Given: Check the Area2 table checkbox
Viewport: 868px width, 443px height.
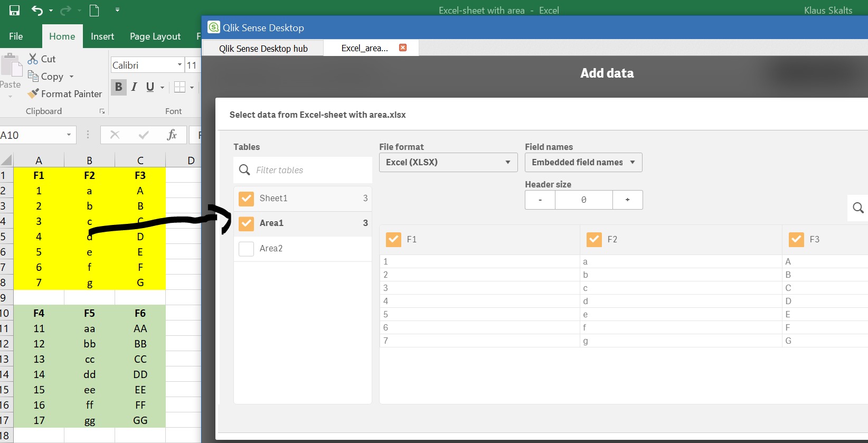Looking at the screenshot, I should point(246,249).
